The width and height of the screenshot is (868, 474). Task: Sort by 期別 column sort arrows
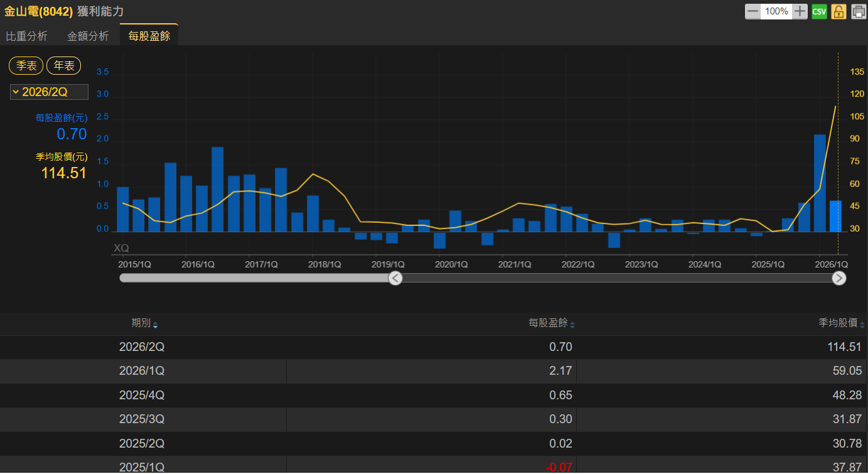point(156,325)
